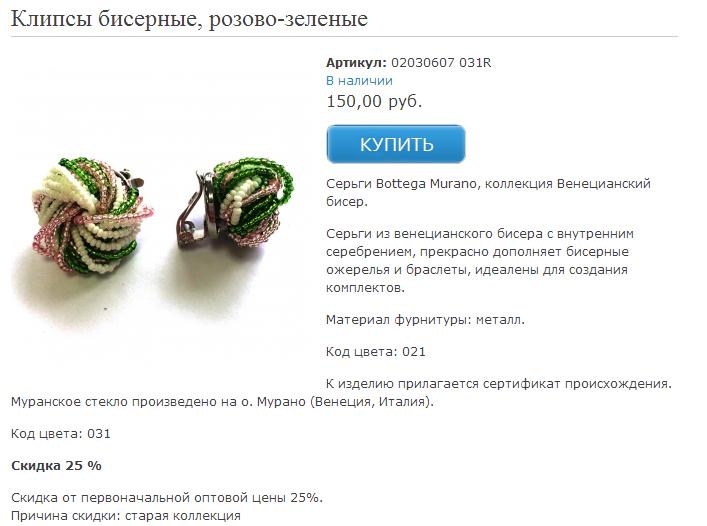Click the right earring with metal clip
Screen dimensions: 707x526
(x=234, y=201)
